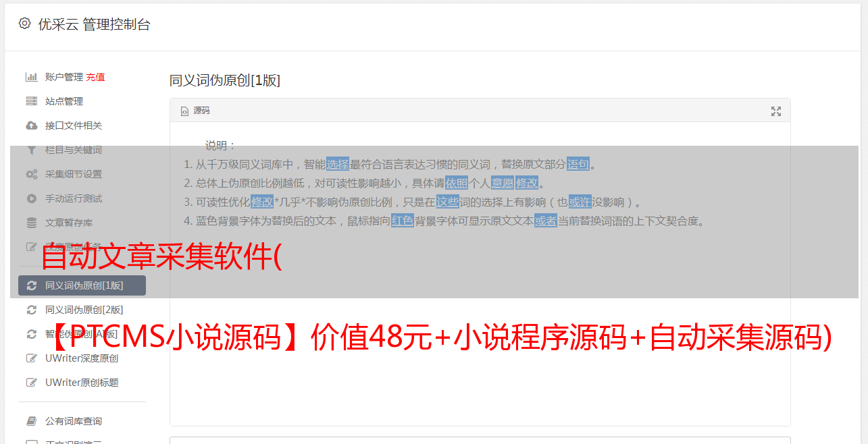Click the 站点管理 server icon
868x444 pixels.
click(31, 101)
